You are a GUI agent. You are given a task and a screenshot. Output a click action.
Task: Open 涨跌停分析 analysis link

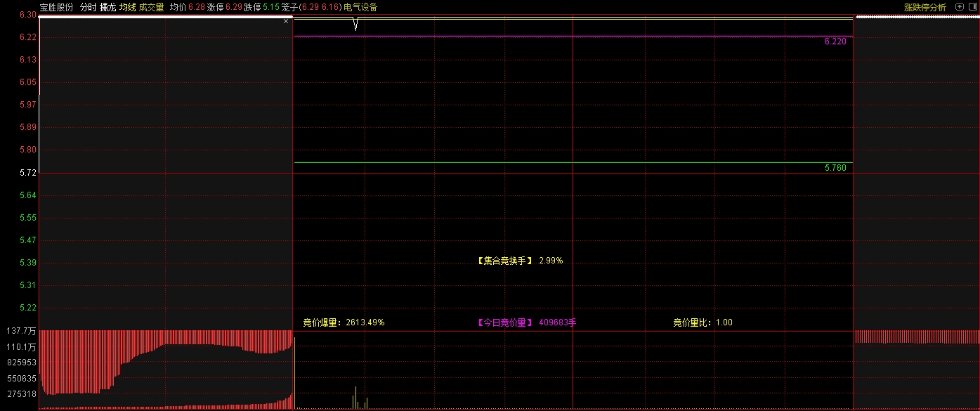point(925,7)
